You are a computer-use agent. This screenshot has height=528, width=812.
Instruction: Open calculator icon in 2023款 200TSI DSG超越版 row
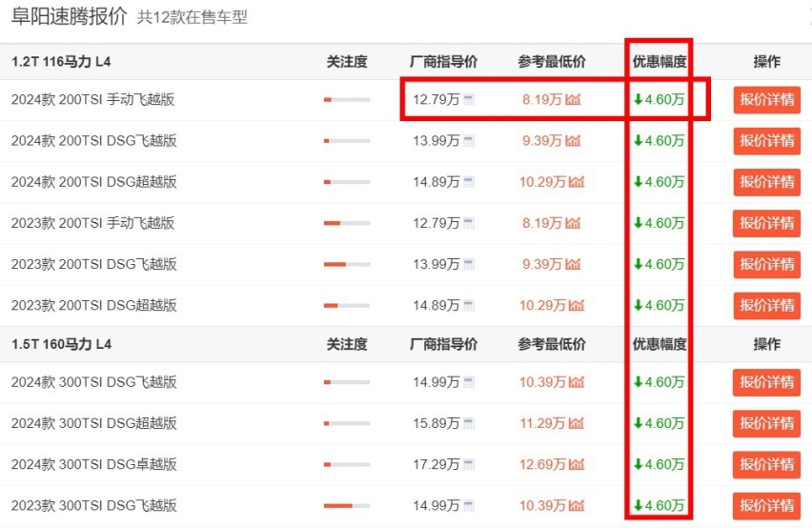click(x=469, y=305)
